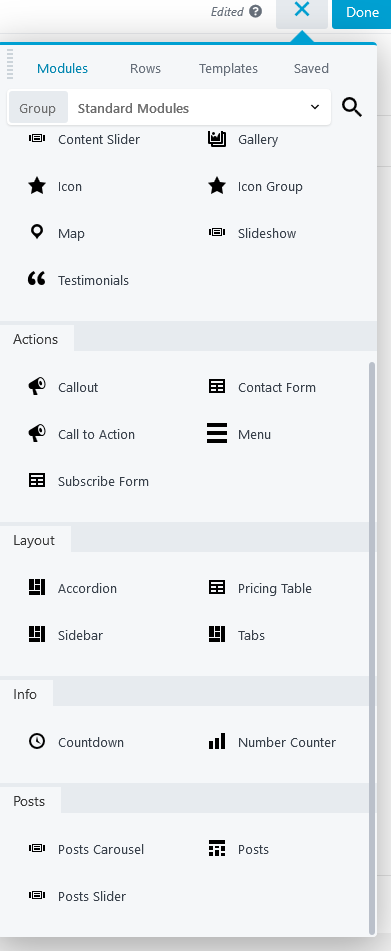The height and width of the screenshot is (951, 391).
Task: Open the Templates tab
Action: 229,69
